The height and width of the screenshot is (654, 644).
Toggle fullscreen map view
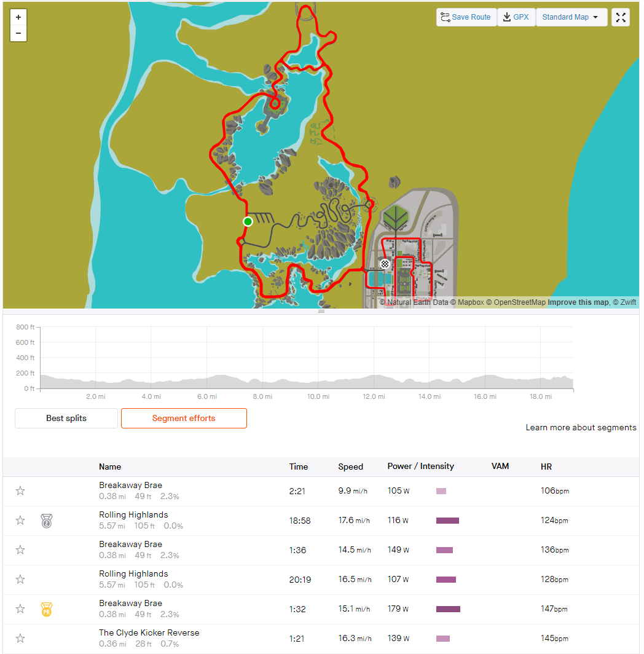click(x=621, y=17)
